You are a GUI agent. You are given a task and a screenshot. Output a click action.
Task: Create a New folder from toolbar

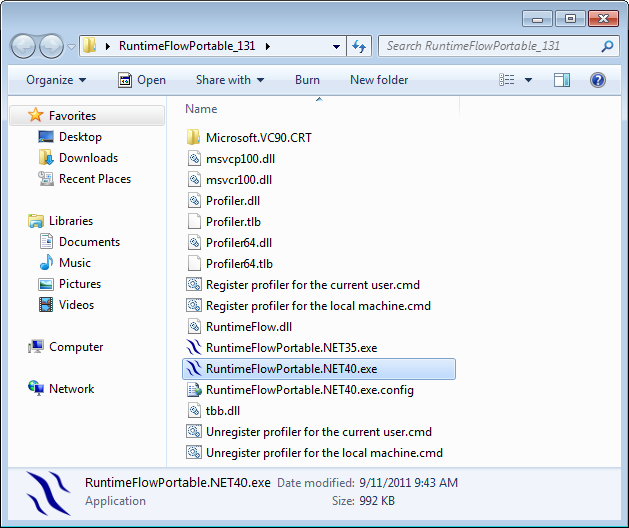click(x=379, y=80)
